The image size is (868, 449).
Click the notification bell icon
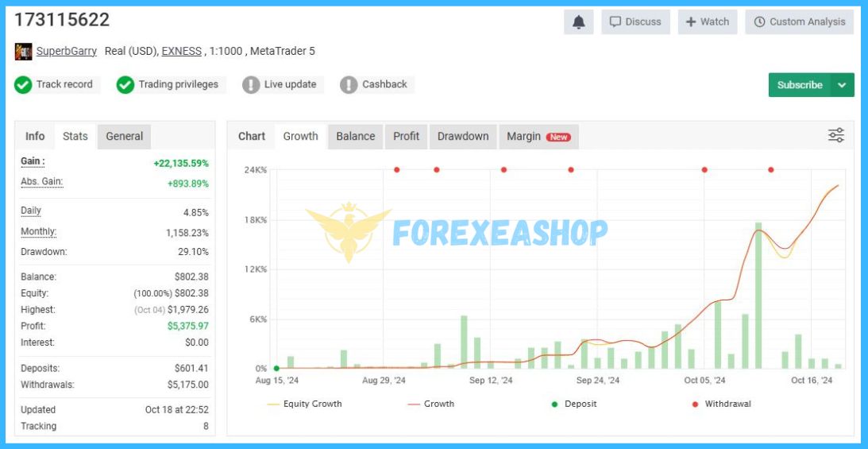point(578,22)
